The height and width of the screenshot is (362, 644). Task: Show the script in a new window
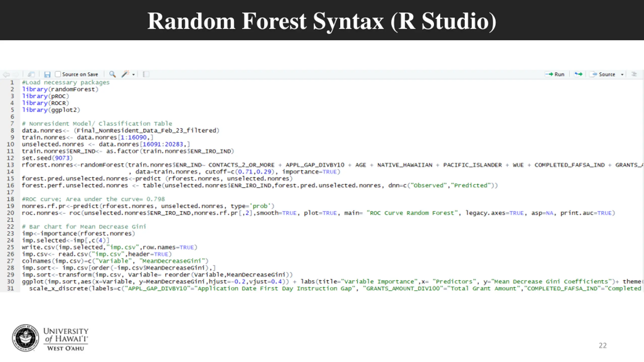pyautogui.click(x=31, y=74)
